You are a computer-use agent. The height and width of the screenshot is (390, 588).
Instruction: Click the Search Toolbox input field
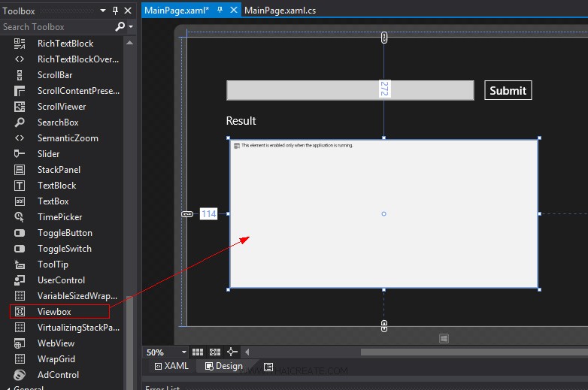[x=56, y=27]
